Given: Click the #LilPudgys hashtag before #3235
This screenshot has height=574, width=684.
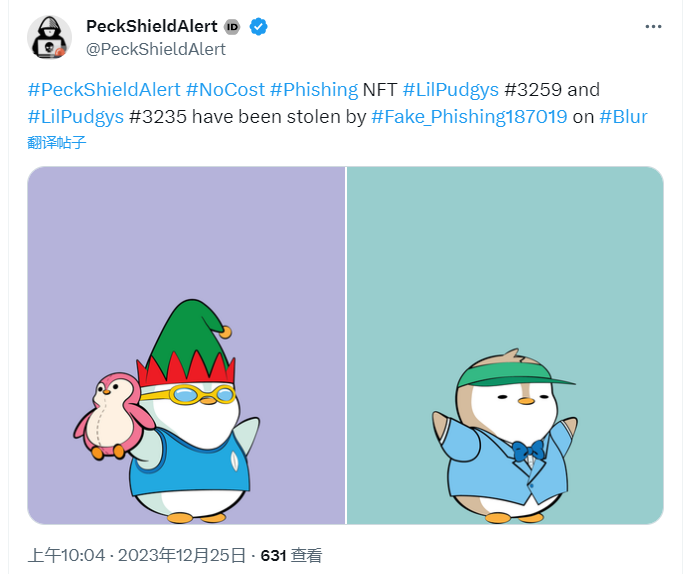Looking at the screenshot, I should click(x=76, y=116).
